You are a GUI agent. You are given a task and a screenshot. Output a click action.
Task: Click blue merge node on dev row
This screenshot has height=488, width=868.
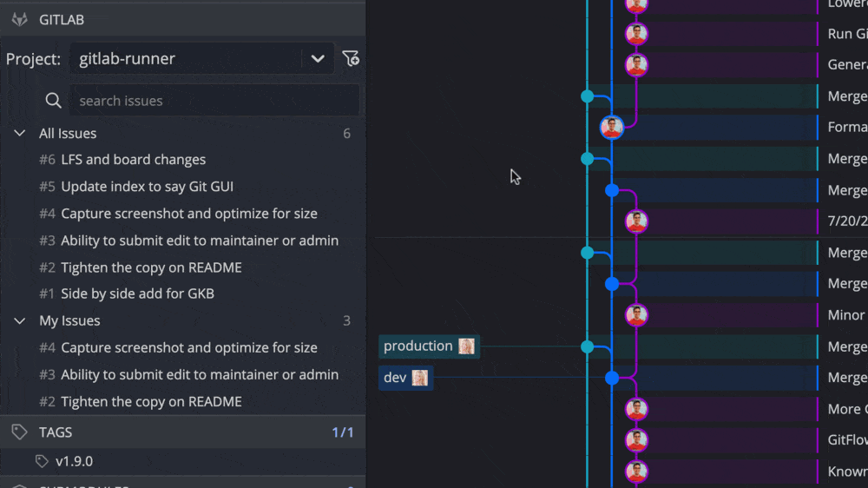[x=612, y=378]
